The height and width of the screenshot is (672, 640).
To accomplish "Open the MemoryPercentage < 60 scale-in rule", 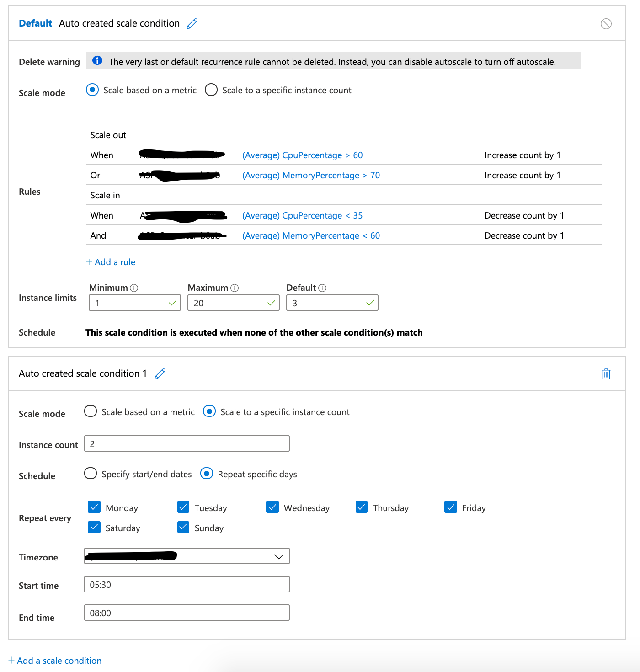I will (310, 235).
